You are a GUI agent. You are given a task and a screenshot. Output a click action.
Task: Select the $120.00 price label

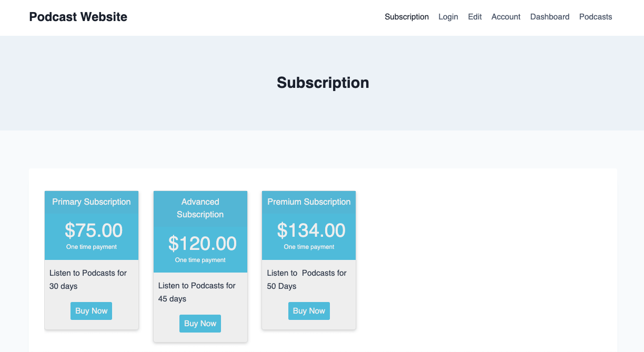tap(203, 244)
